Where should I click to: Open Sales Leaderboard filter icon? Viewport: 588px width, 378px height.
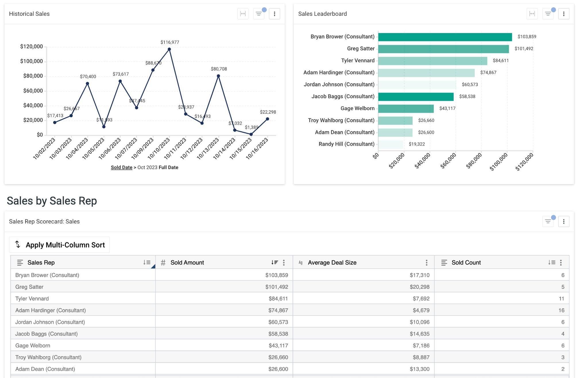548,14
